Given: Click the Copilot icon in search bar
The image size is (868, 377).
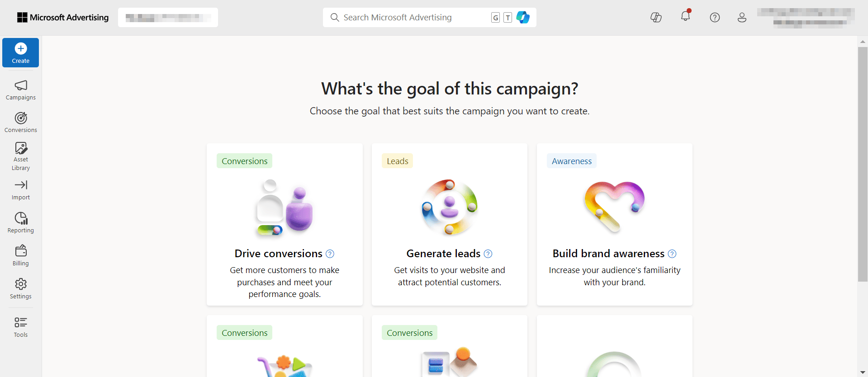Looking at the screenshot, I should [x=523, y=17].
